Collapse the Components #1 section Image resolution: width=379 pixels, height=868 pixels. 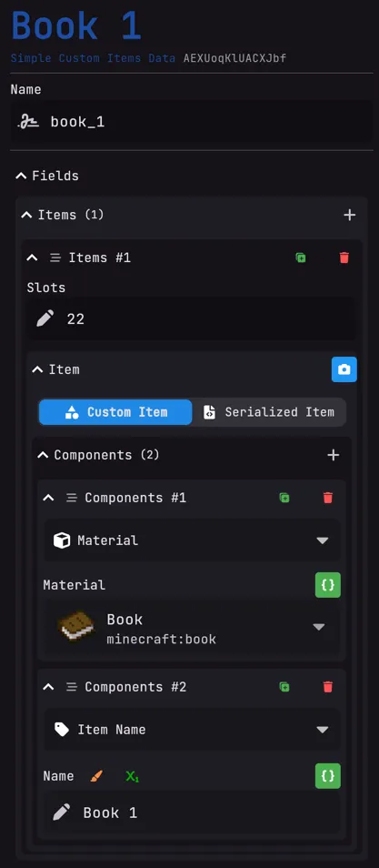(49, 498)
